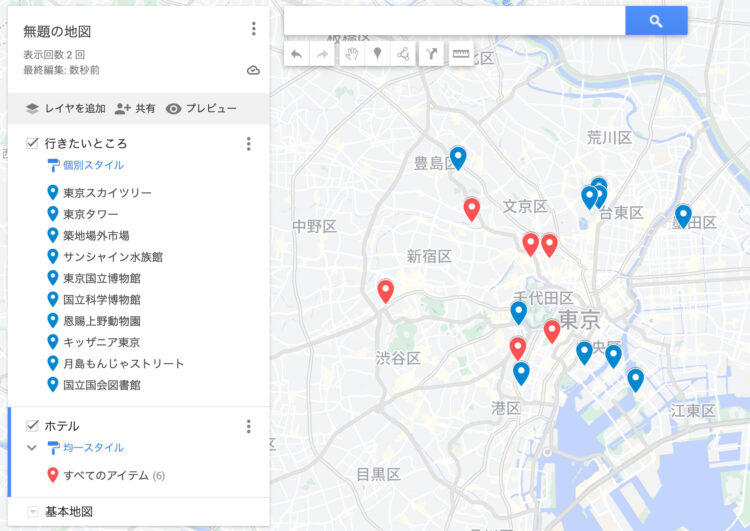Open 個別スタイル style settings
Screen dimensions: 750x531
coord(86,165)
